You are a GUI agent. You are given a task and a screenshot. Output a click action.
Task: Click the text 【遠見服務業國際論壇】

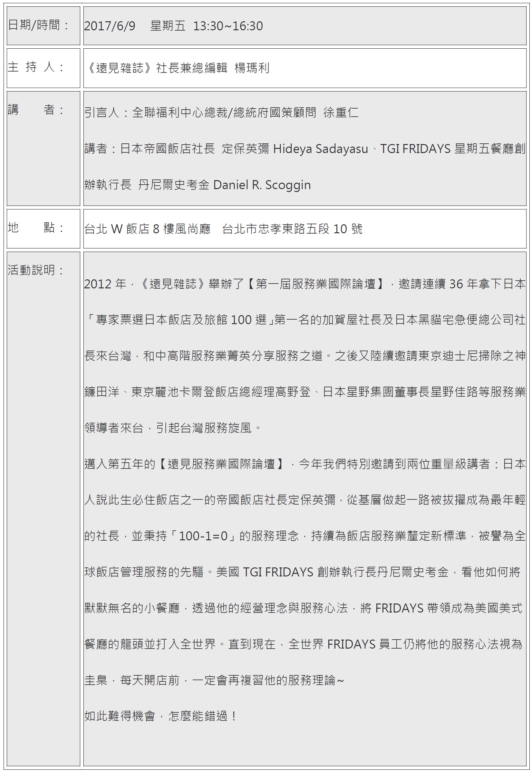pyautogui.click(x=221, y=464)
